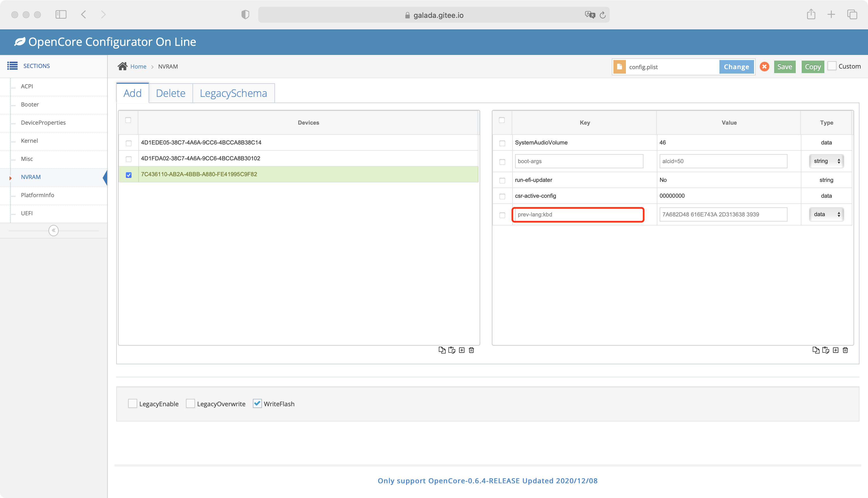Toggle the select-all checkbox in the Devices header

coord(128,120)
